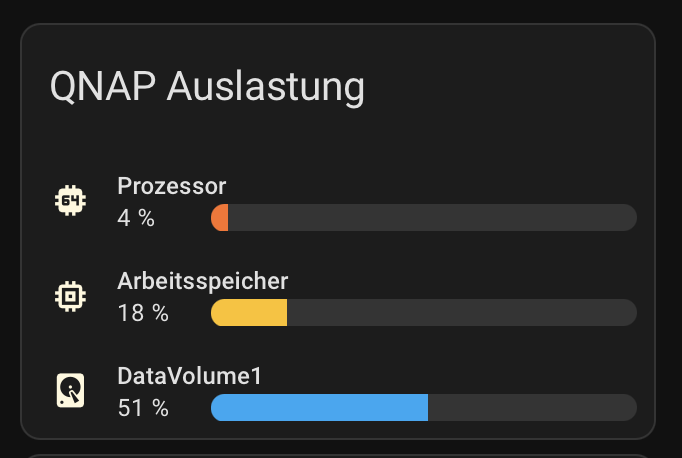Click the blue DataVolume1 bar fill
The width and height of the screenshot is (682, 458).
tap(319, 408)
